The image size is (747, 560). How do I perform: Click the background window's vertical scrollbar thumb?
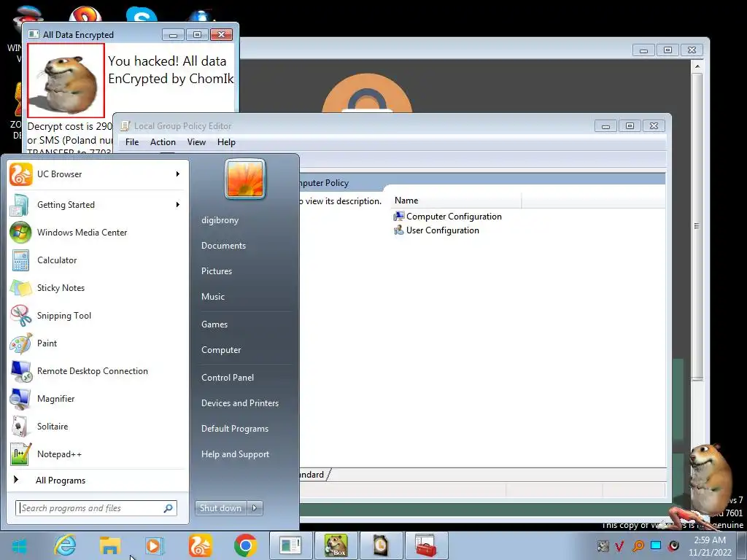697,226
